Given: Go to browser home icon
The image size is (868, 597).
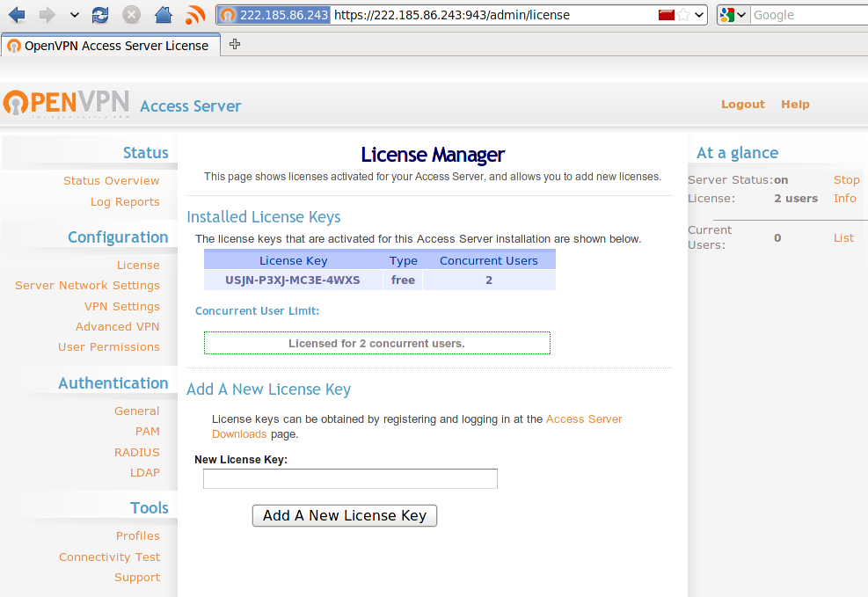Looking at the screenshot, I should tap(164, 15).
